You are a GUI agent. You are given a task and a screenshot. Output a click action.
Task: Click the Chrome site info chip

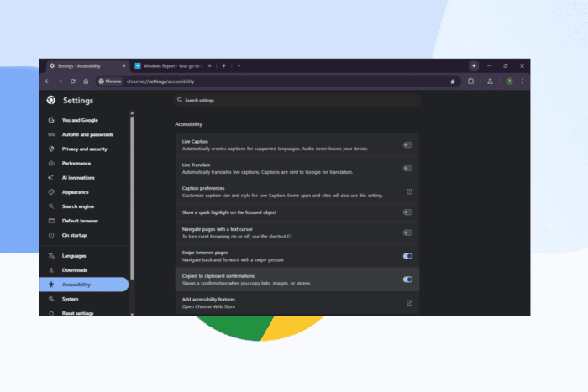point(110,81)
